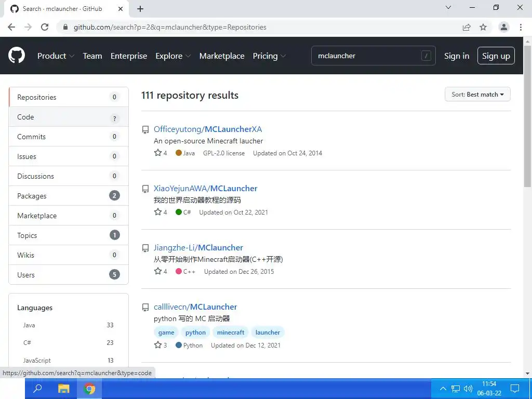Select the Packages filter in sidebar
This screenshot has height=399, width=532.
click(69, 196)
